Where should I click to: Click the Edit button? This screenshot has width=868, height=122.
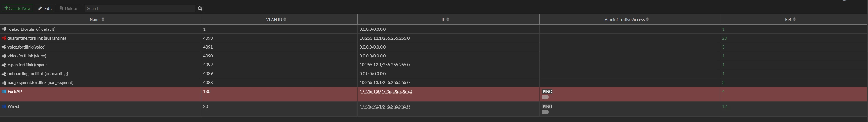pos(45,8)
